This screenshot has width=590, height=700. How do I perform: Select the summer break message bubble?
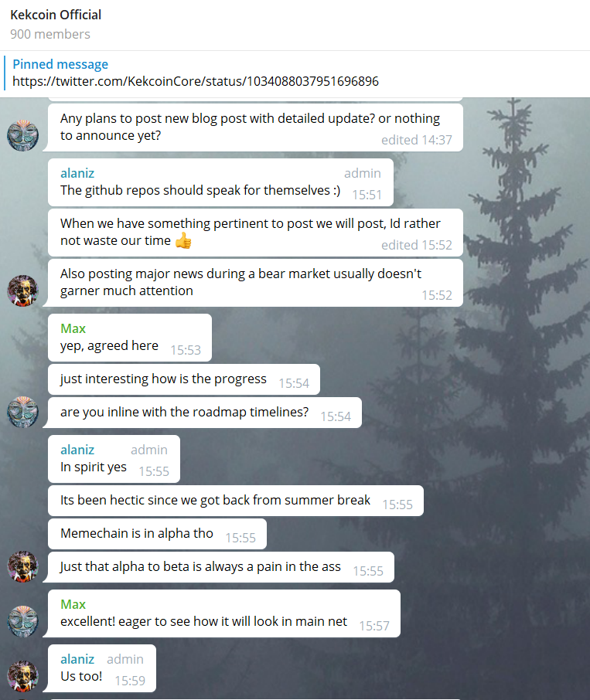236,501
